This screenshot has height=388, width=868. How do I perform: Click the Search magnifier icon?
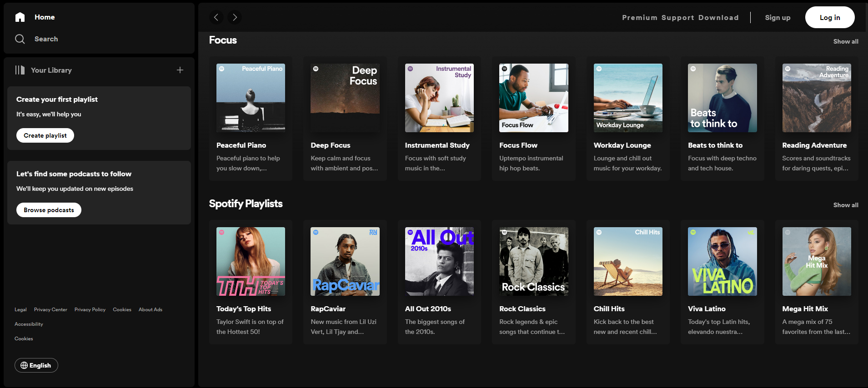[20, 39]
